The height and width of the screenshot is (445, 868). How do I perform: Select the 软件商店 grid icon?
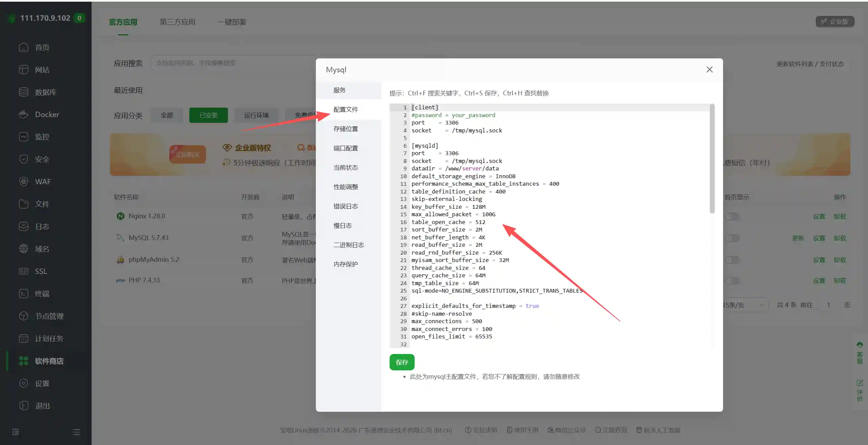pyautogui.click(x=23, y=361)
